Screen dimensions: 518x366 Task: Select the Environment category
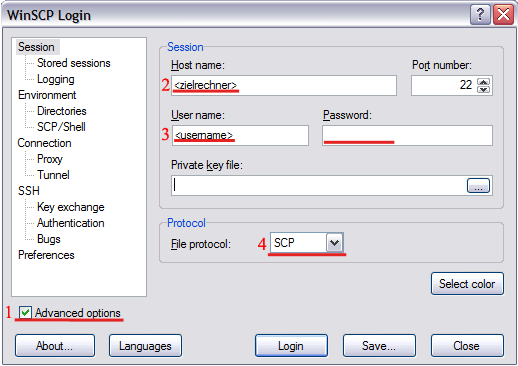(x=47, y=95)
